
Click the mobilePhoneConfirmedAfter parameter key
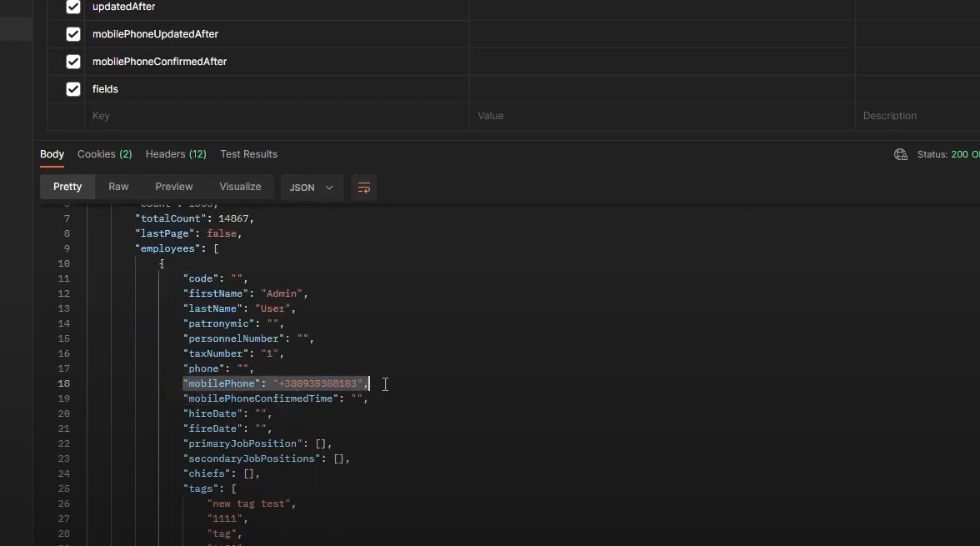pyautogui.click(x=159, y=62)
